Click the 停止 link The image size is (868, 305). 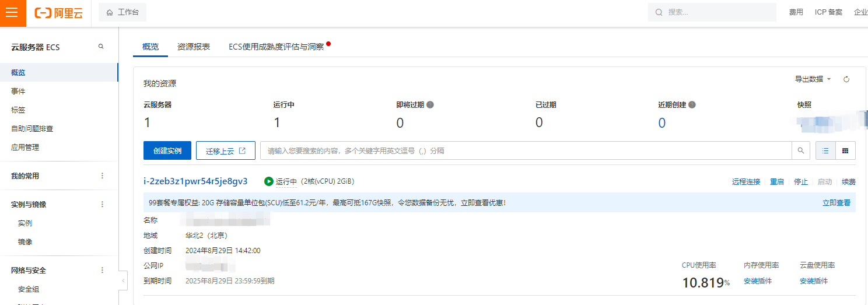[801, 182]
